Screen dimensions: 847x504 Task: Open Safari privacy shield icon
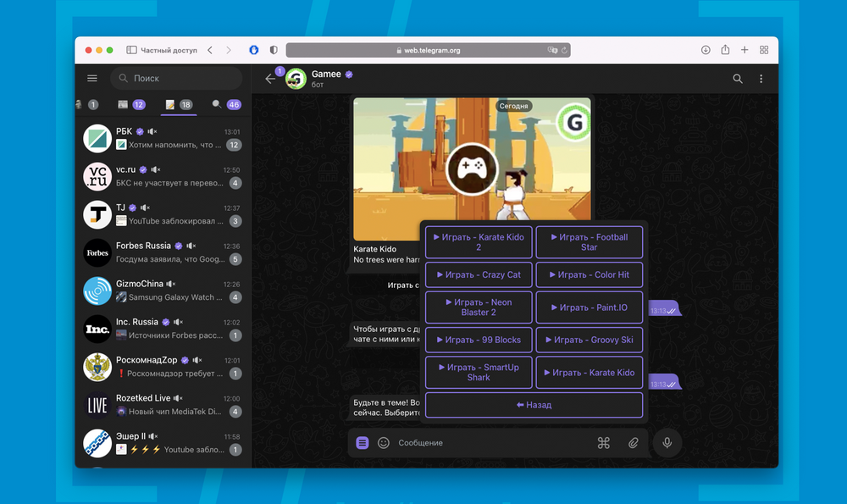tap(274, 50)
